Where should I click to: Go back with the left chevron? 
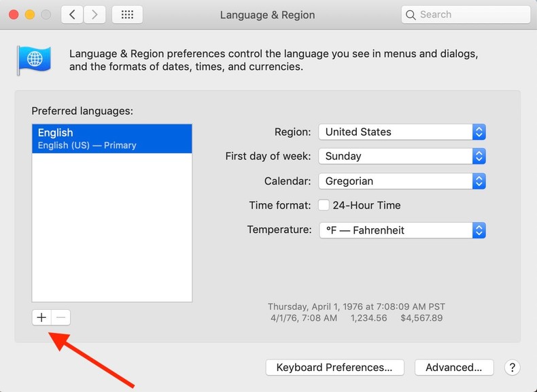pos(72,15)
